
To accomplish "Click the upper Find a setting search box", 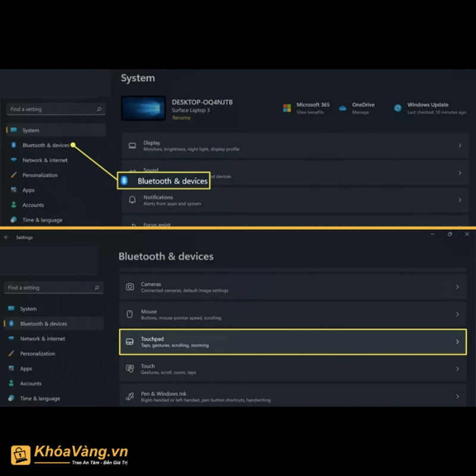I will [56, 109].
